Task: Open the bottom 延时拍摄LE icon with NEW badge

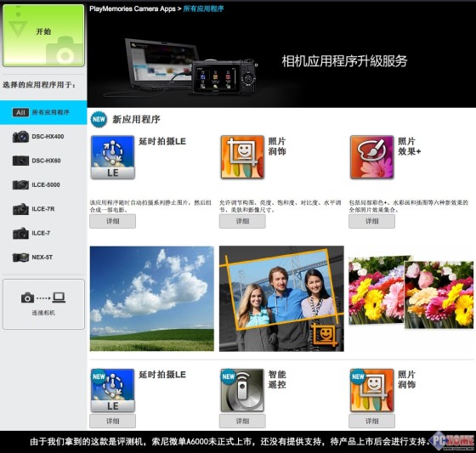Action: (112, 390)
